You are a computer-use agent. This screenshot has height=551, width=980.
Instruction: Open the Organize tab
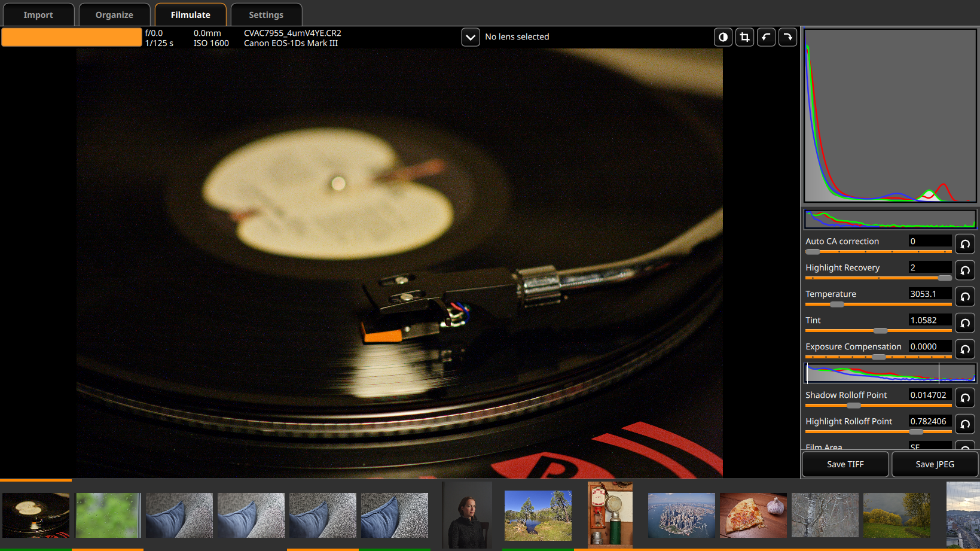pyautogui.click(x=114, y=15)
